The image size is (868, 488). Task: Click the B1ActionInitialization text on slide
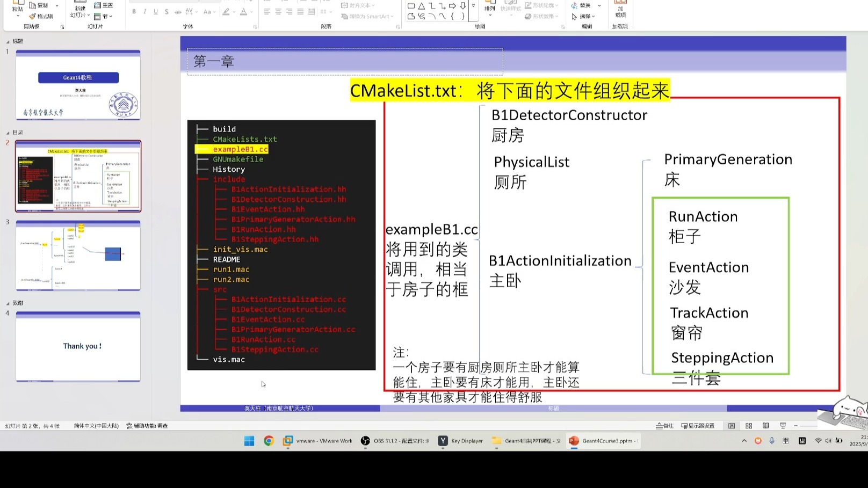(x=560, y=261)
